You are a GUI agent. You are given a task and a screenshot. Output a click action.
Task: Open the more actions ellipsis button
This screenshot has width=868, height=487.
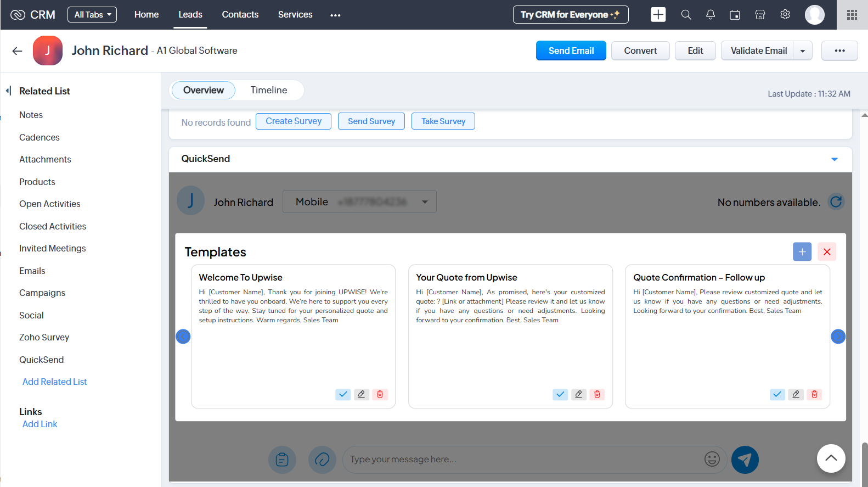[x=839, y=51]
